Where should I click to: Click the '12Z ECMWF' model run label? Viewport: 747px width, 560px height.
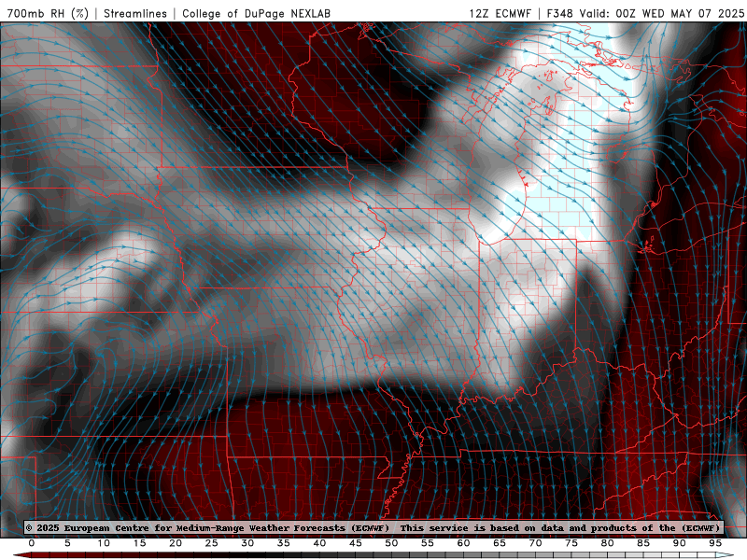click(500, 13)
